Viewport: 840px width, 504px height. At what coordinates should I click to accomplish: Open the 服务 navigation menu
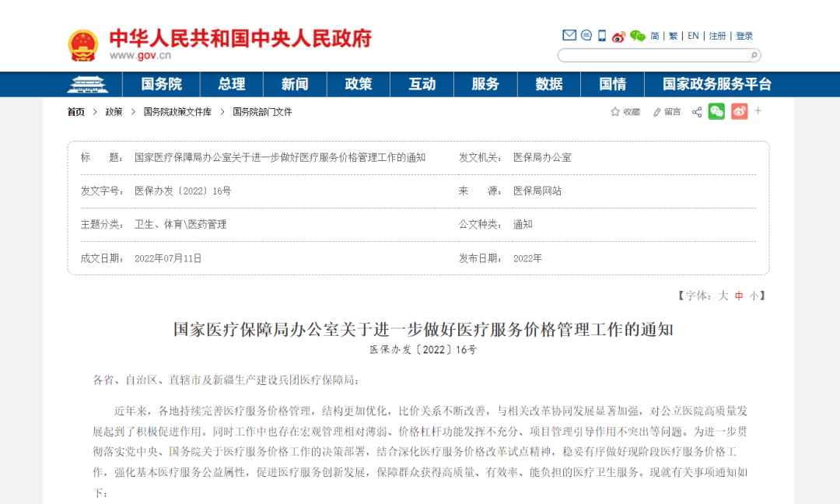(x=485, y=84)
